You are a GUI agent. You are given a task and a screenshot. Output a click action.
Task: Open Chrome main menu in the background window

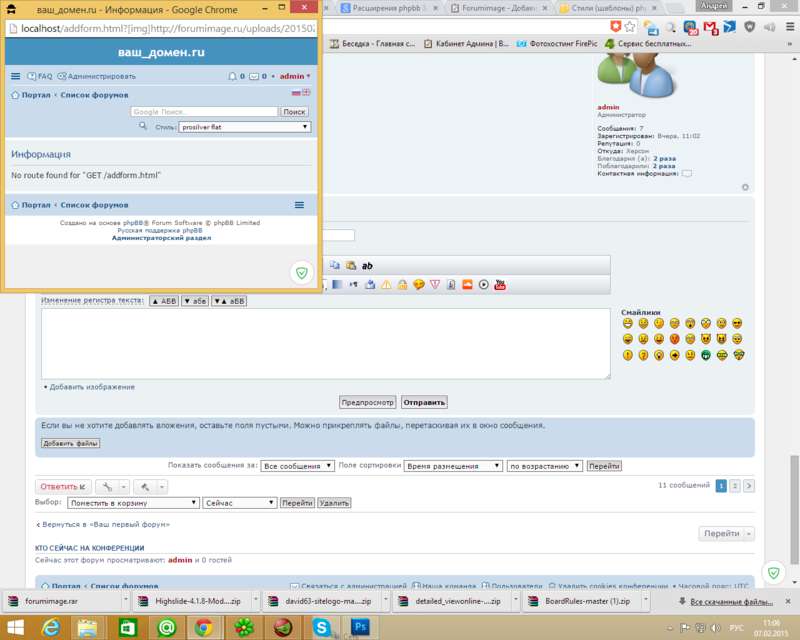pyautogui.click(x=790, y=27)
